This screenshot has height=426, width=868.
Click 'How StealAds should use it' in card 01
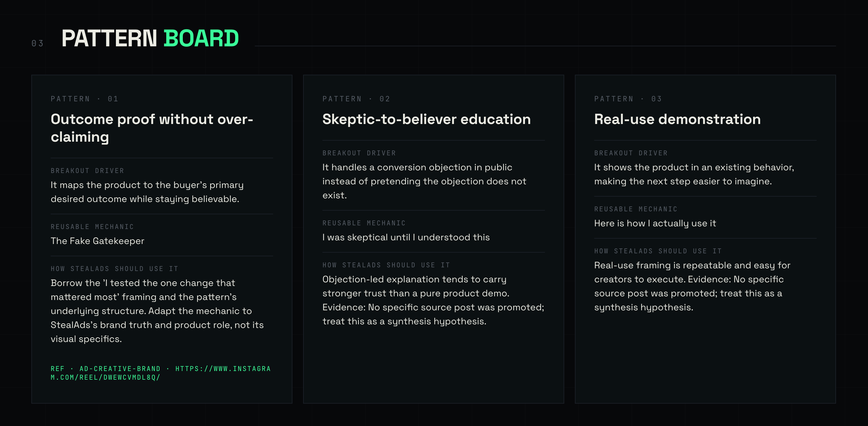point(114,269)
